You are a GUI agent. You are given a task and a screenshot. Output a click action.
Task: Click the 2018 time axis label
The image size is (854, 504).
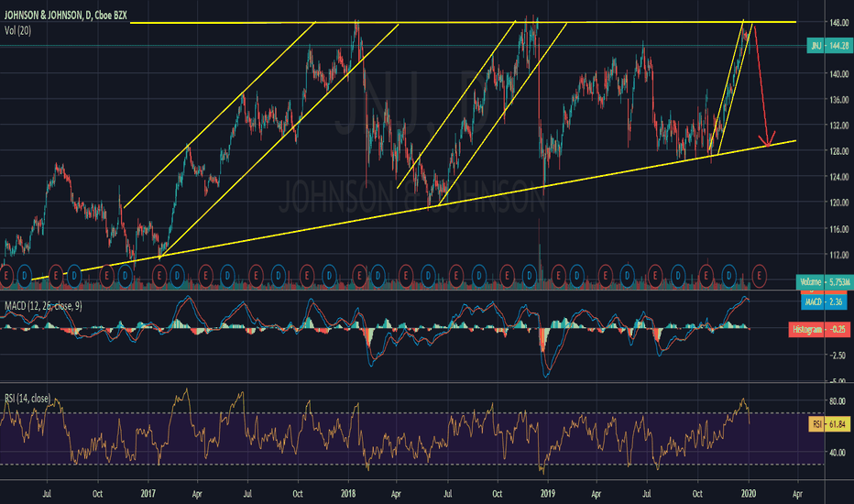click(348, 494)
